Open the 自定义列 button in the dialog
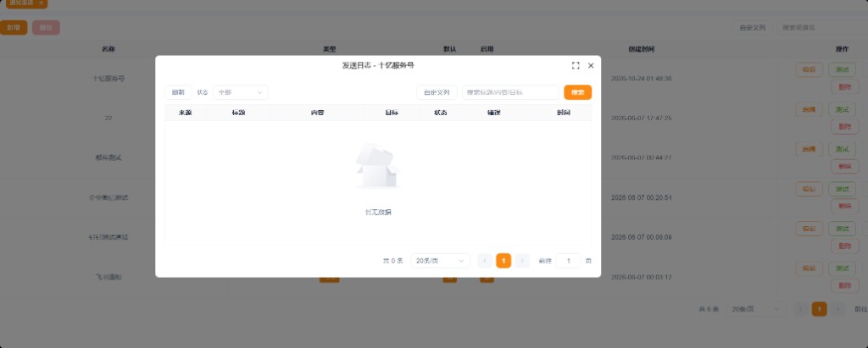868x348 pixels. [x=437, y=92]
